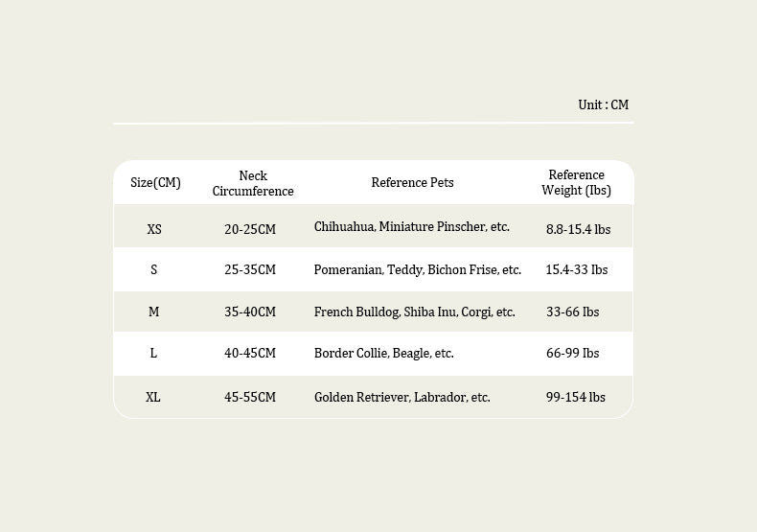The width and height of the screenshot is (757, 532).
Task: Click the 8.8-15.4 lbs weight cell
Action: tap(578, 229)
